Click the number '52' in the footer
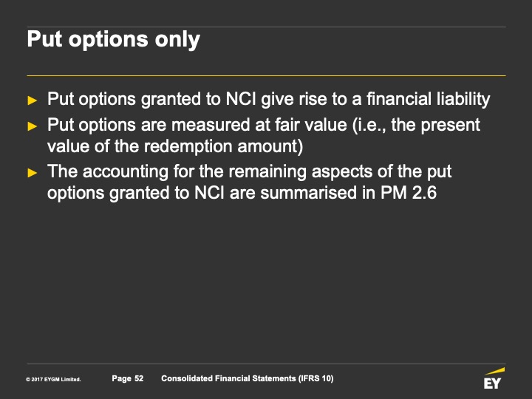Image resolution: width=532 pixels, height=399 pixels. point(139,378)
